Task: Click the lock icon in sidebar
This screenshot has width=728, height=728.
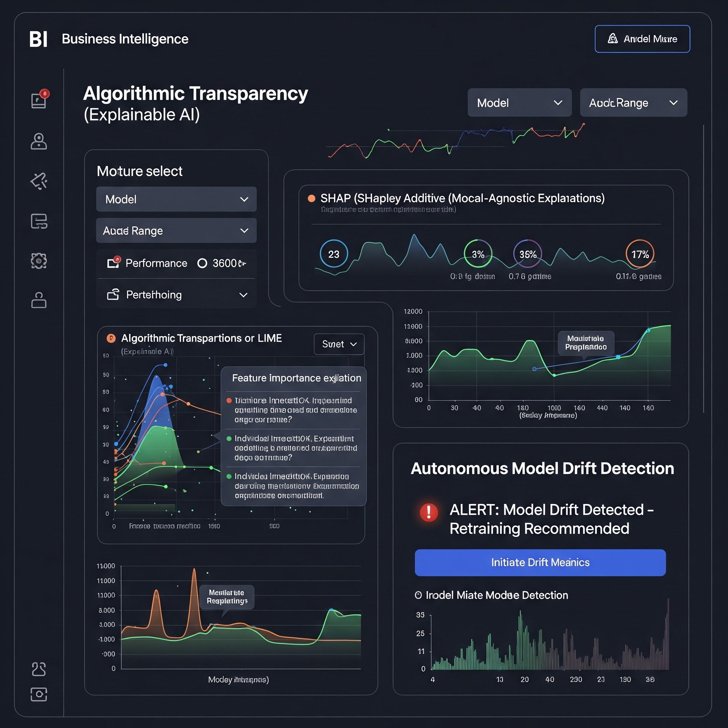Action: point(39,300)
